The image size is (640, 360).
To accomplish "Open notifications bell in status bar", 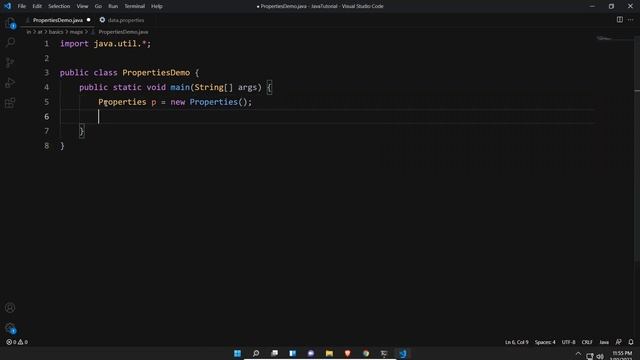I will point(631,342).
